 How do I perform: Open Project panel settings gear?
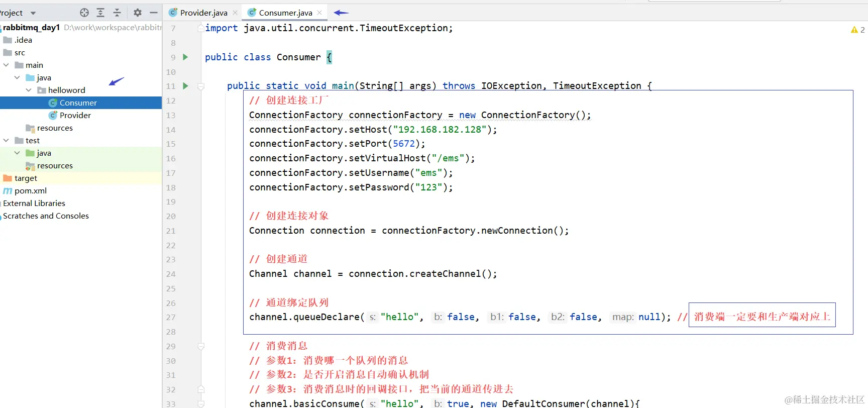pos(138,13)
